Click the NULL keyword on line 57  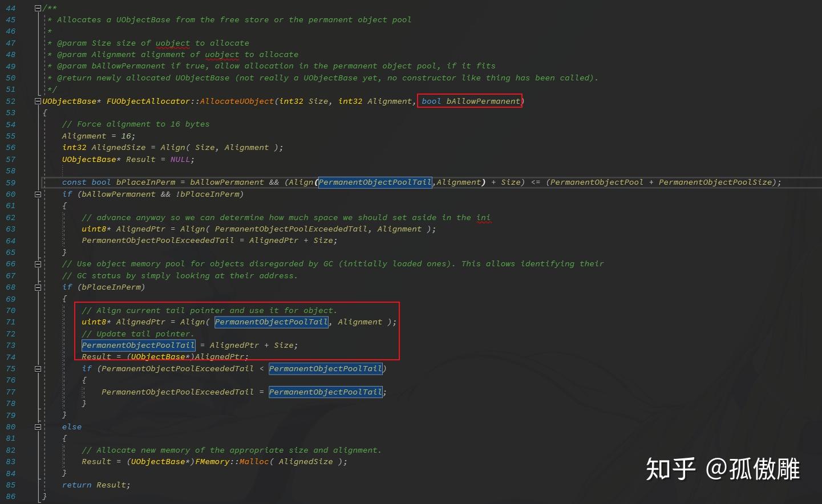pos(180,159)
